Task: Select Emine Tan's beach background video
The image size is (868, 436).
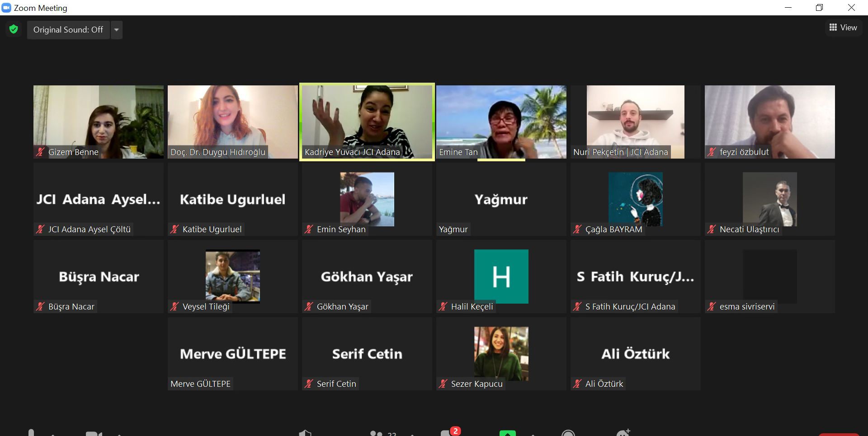Action: click(x=501, y=122)
